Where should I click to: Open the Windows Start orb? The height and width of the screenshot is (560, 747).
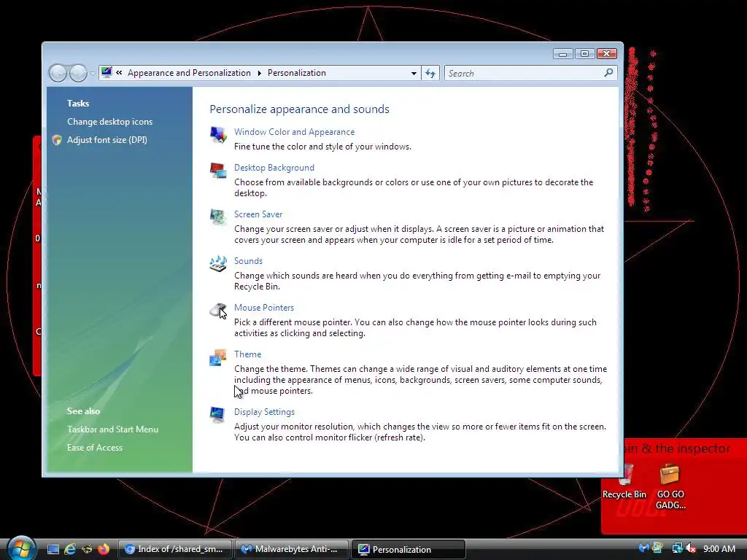coord(21,548)
